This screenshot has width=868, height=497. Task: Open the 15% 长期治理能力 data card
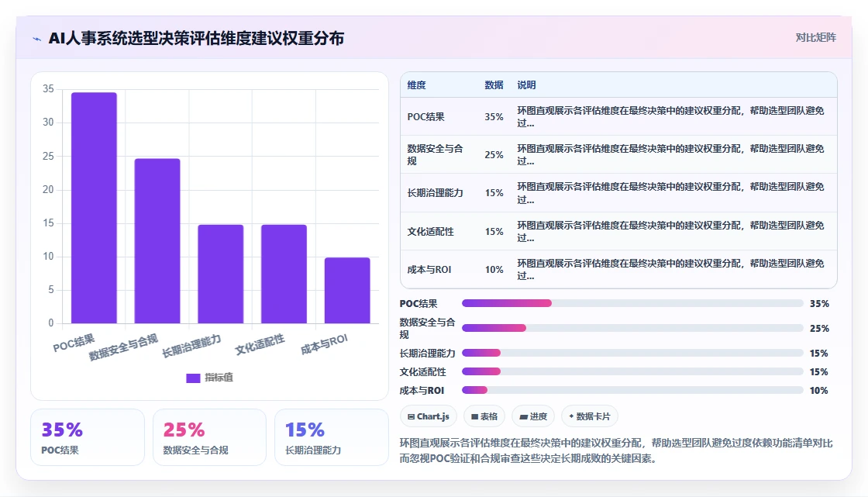tap(332, 437)
